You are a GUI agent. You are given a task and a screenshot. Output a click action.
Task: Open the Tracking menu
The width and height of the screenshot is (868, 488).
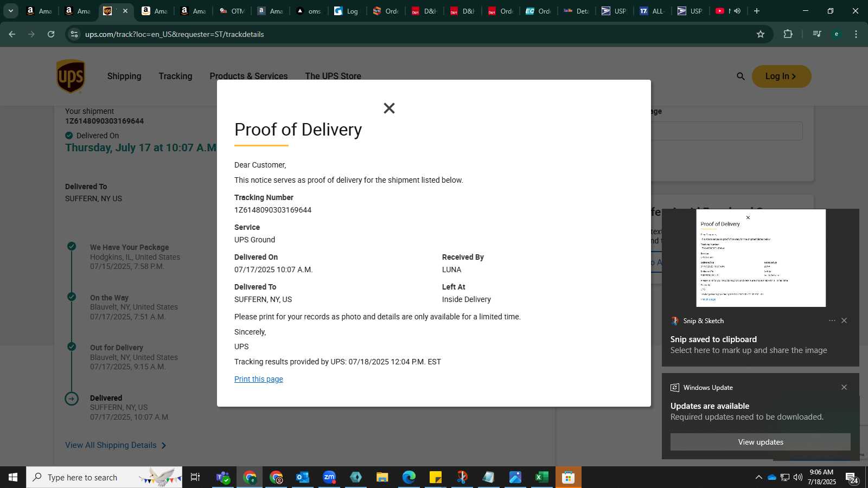(175, 76)
